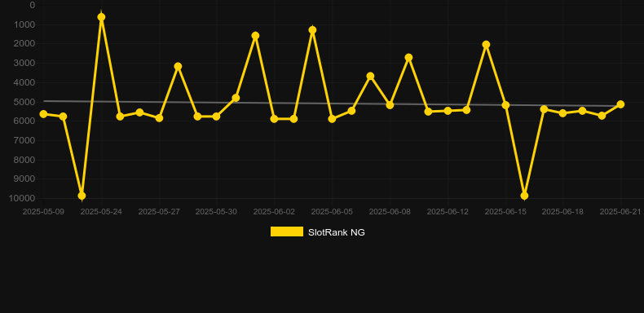Click the data point above 2025-06-15
This screenshot has height=313, width=644.
pyautogui.click(x=505, y=105)
